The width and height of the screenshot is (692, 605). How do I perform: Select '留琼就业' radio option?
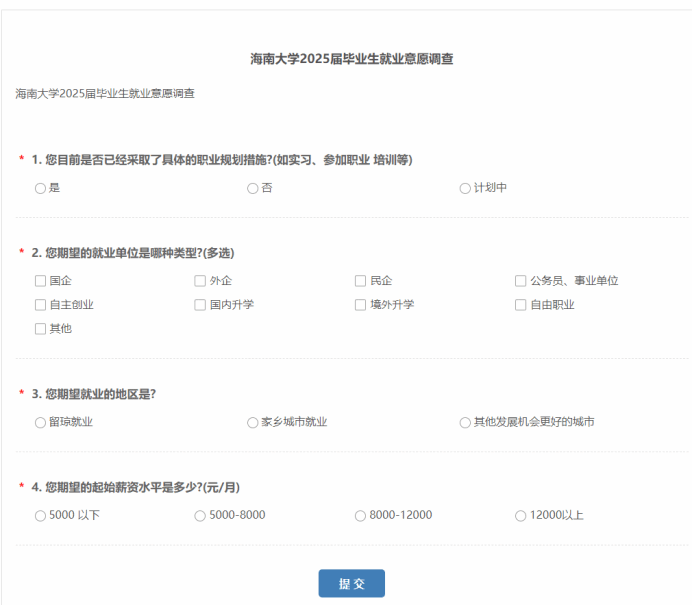[x=40, y=422]
